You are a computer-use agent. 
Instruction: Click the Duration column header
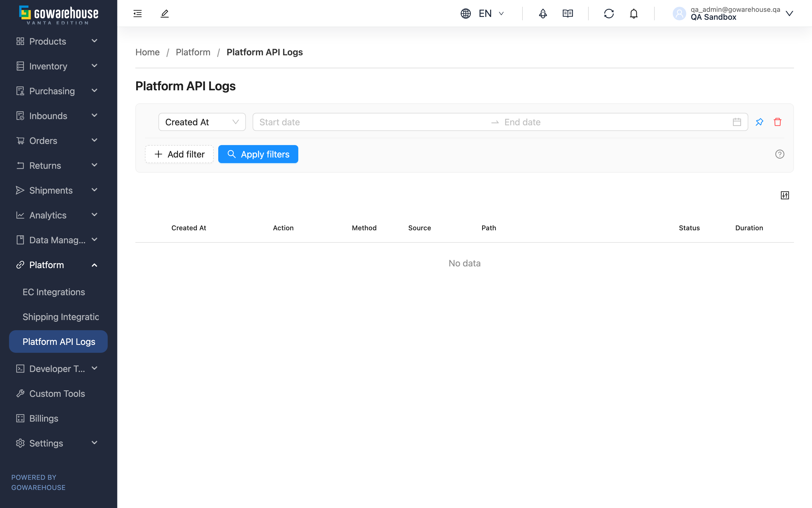[x=749, y=228]
